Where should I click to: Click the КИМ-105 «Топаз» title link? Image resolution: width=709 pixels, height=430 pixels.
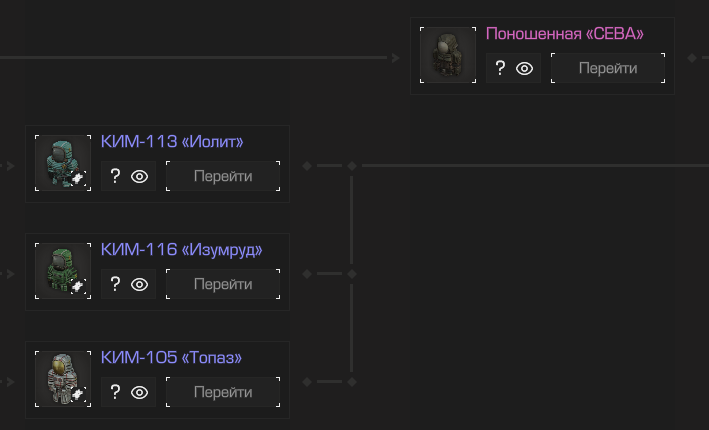click(x=171, y=358)
